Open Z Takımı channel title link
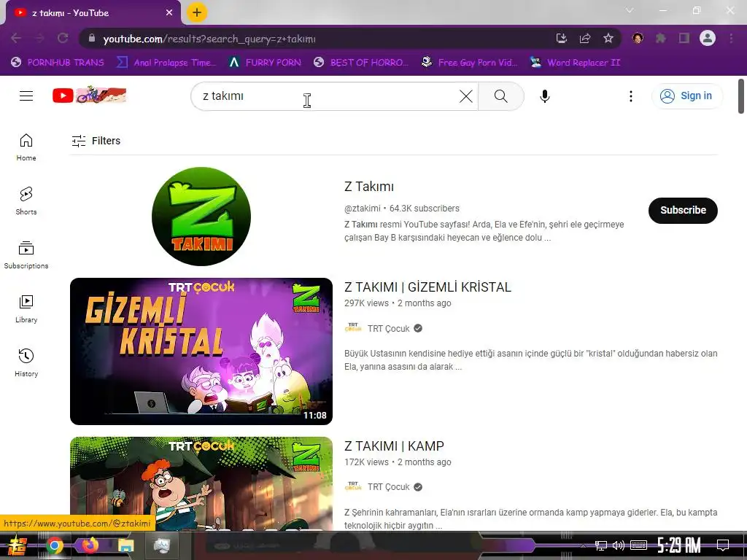This screenshot has width=747, height=560. pos(368,187)
